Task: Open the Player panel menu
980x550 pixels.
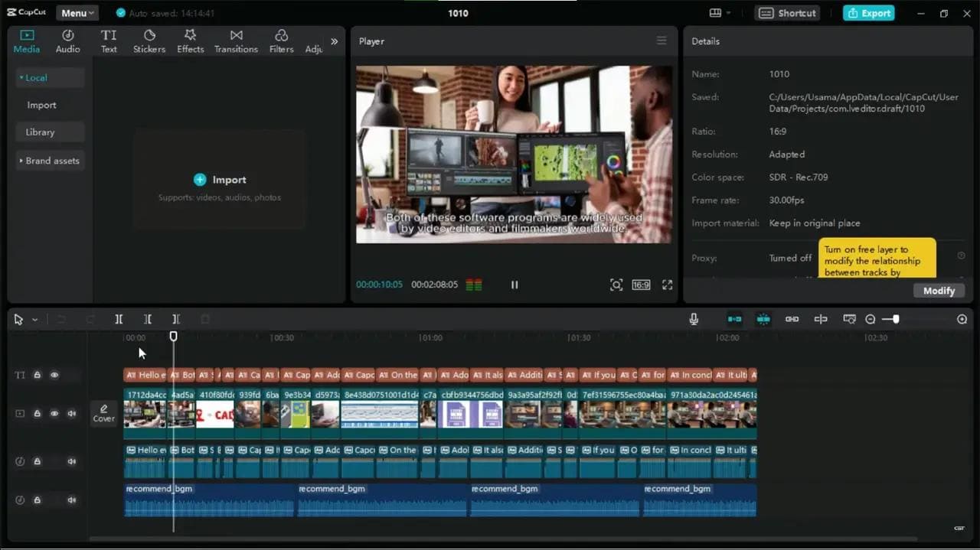Action: tap(661, 41)
